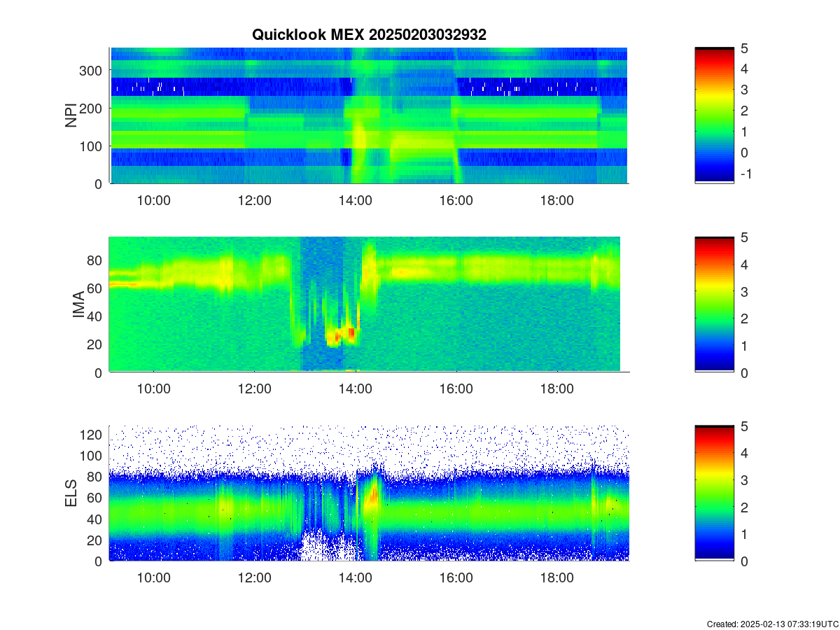Click the "18:00" tick under the IMA panel
The image size is (840, 630).
[x=557, y=389]
